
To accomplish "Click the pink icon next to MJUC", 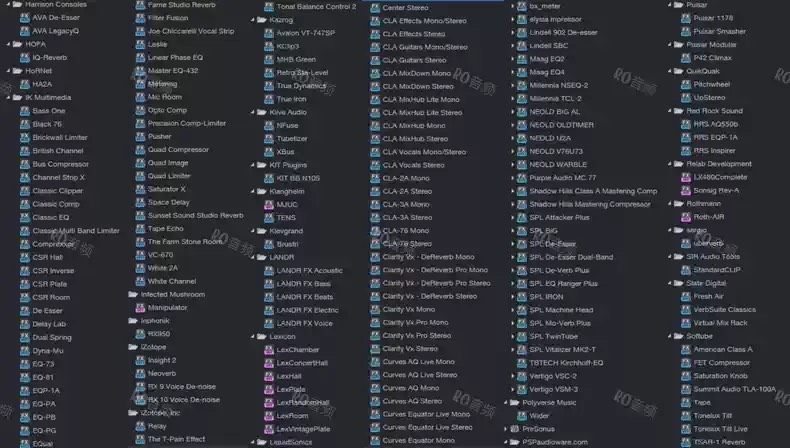I will [269, 205].
